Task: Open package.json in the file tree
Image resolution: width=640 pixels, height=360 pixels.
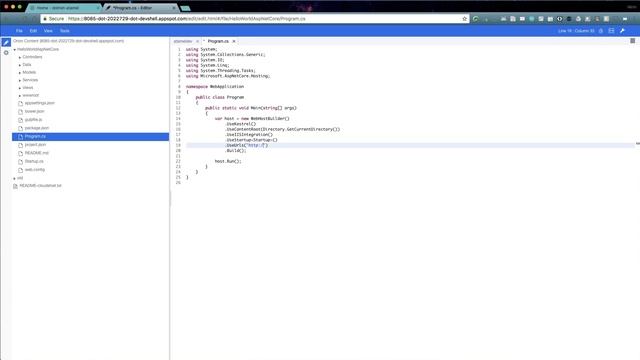Action: [37, 128]
